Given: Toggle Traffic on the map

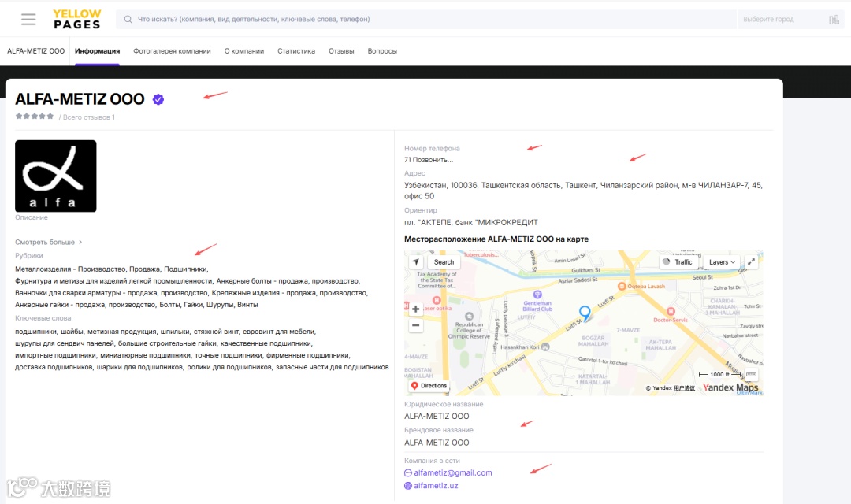Looking at the screenshot, I should point(678,262).
